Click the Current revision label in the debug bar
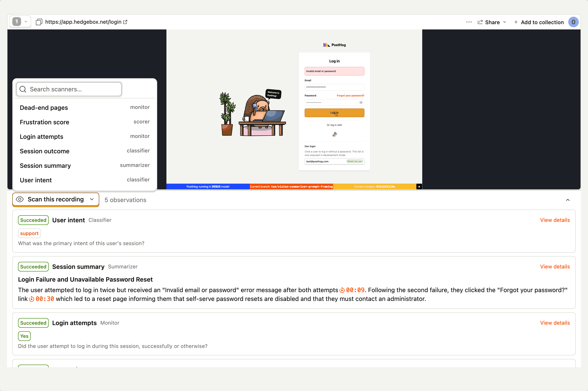Image resolution: width=588 pixels, height=391 pixels. (x=374, y=186)
